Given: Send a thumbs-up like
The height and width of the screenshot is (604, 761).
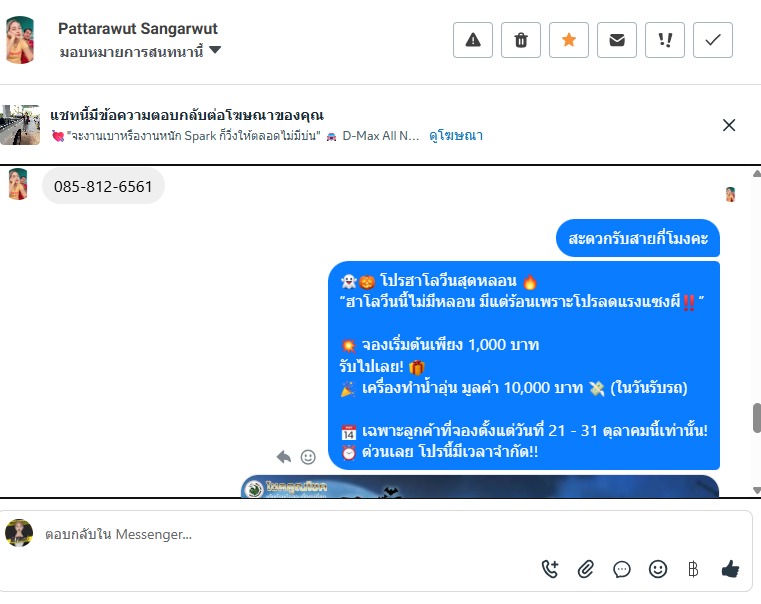Looking at the screenshot, I should [730, 568].
